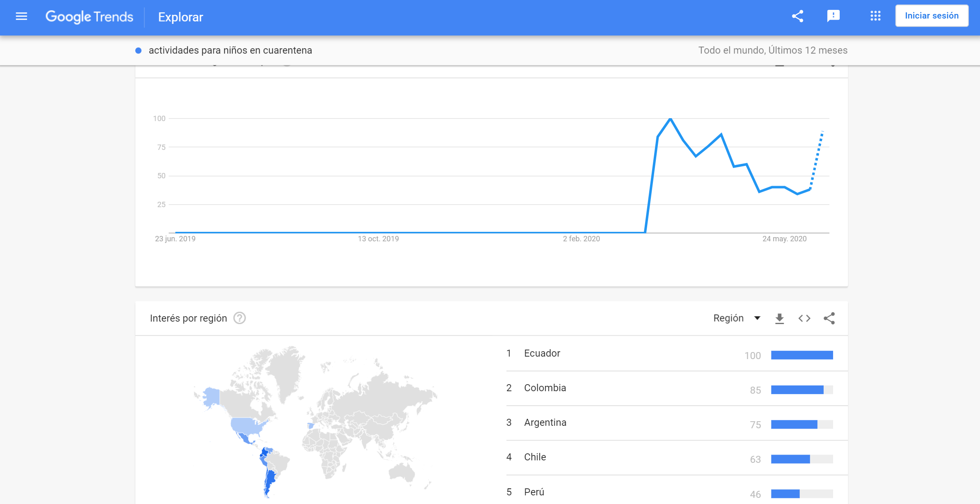Download the region interest data
This screenshot has width=980, height=504.
[779, 318]
